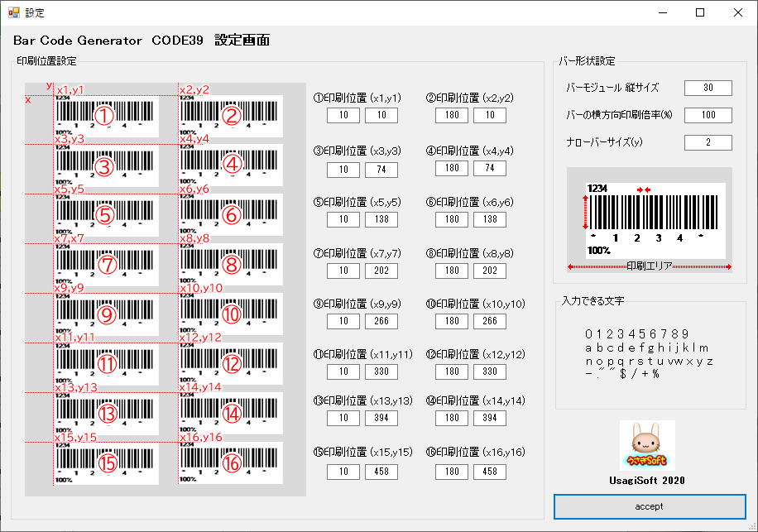Image resolution: width=758 pixels, height=532 pixels.
Task: Select the x16 print position field
Action: click(452, 472)
